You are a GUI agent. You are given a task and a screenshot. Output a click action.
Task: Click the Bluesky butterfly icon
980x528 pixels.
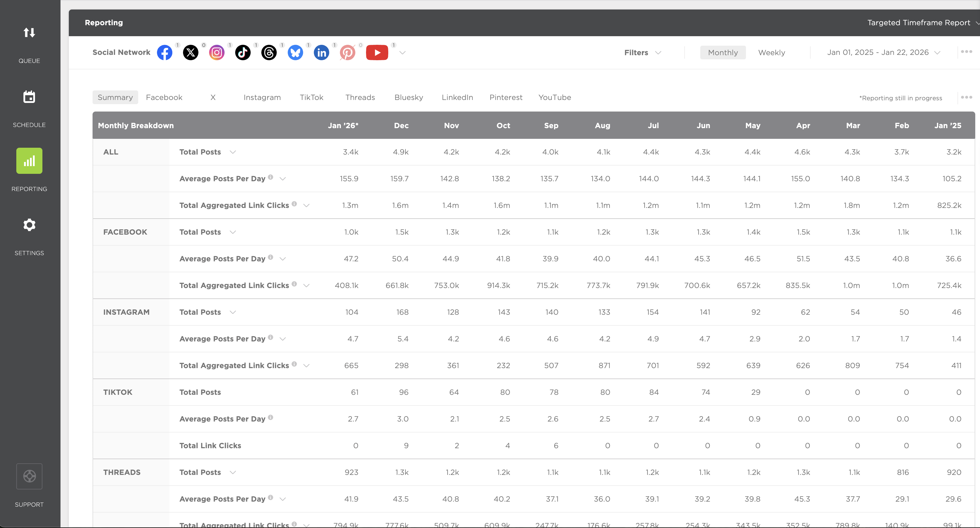pos(295,53)
